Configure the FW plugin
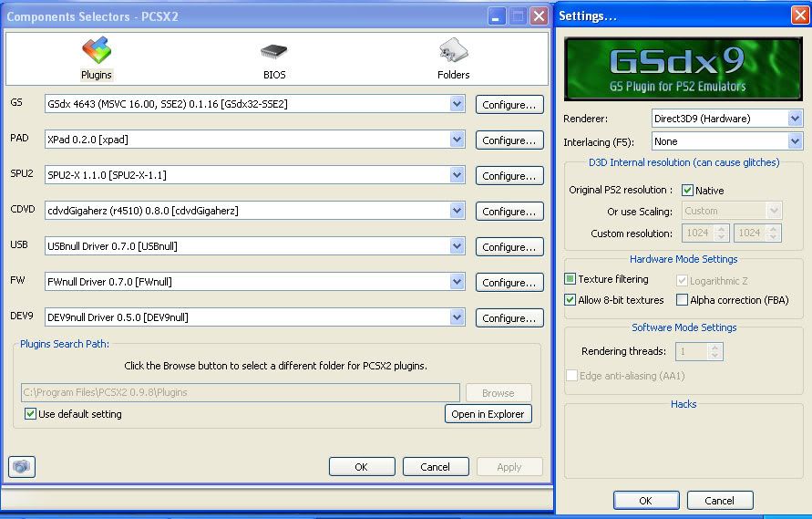This screenshot has width=812, height=519. pyautogui.click(x=509, y=282)
